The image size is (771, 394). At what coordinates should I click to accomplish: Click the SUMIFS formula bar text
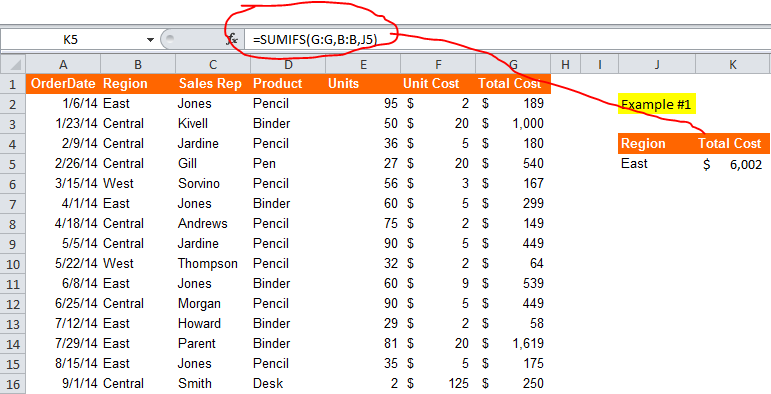coord(315,40)
